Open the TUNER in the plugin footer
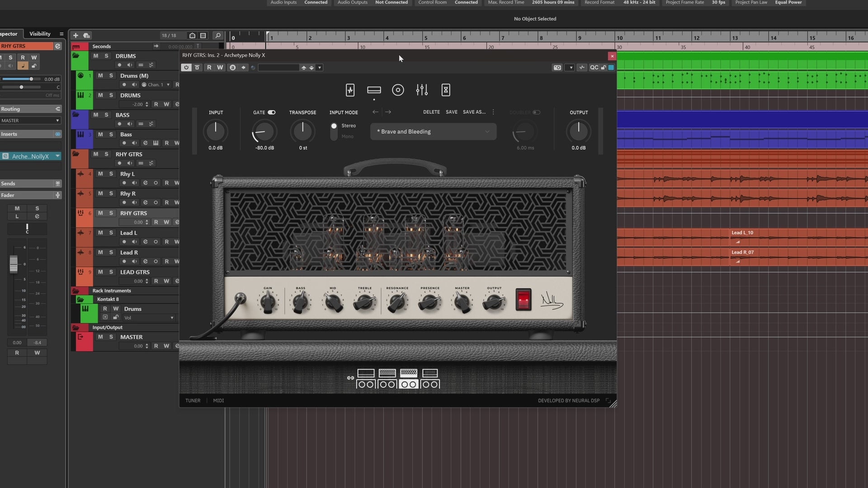This screenshot has height=488, width=868. 193,400
